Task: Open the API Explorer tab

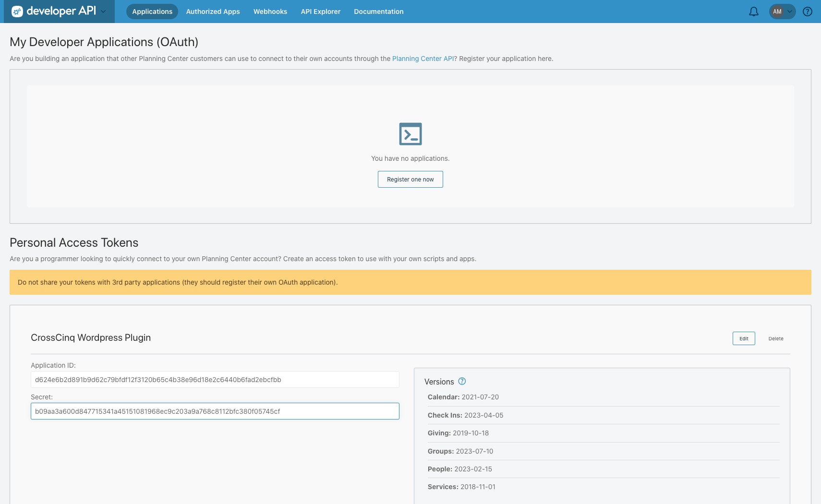Action: click(321, 12)
